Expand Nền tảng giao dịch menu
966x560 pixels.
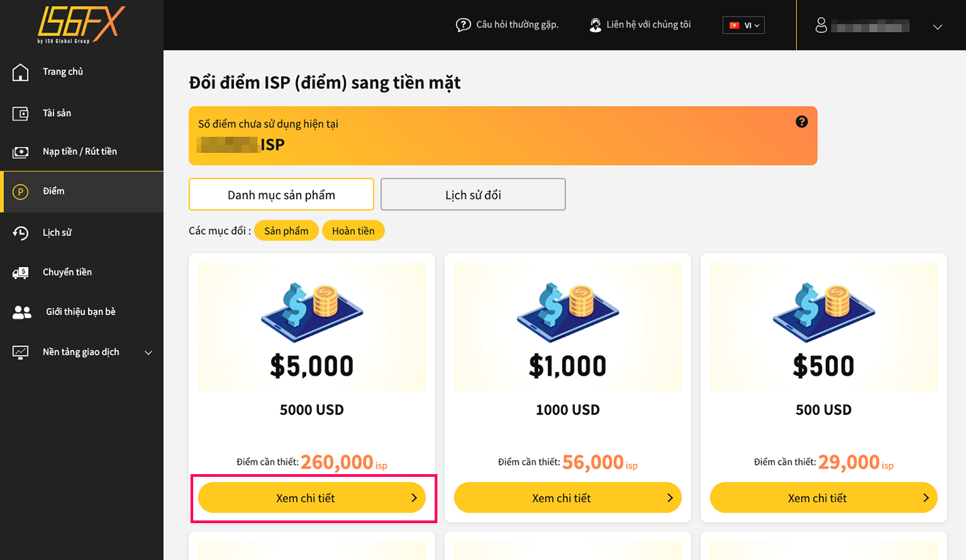(149, 353)
